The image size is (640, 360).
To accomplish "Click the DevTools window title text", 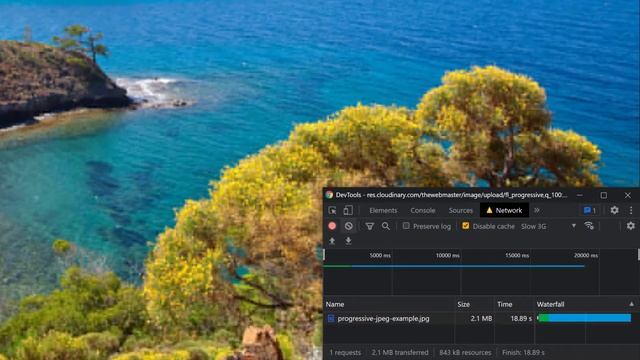I will pos(451,195).
